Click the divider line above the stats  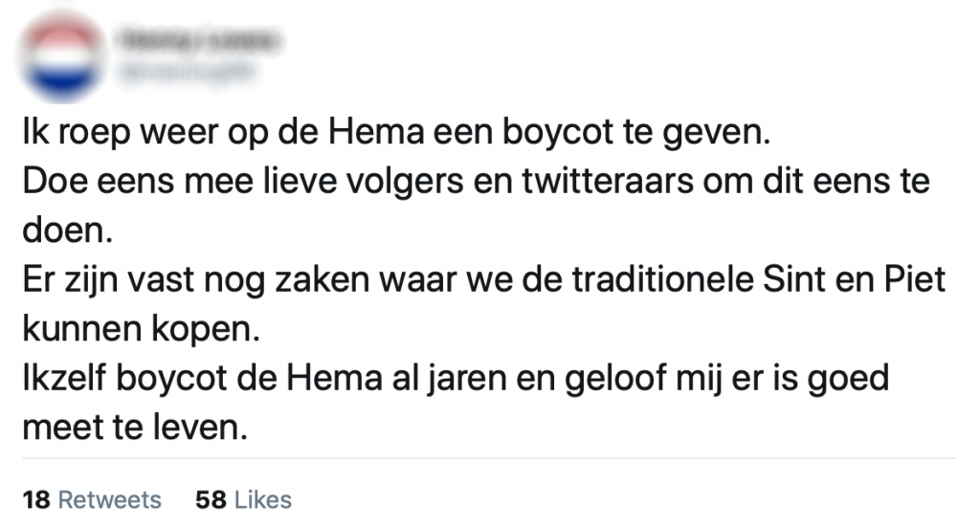pos(490,459)
